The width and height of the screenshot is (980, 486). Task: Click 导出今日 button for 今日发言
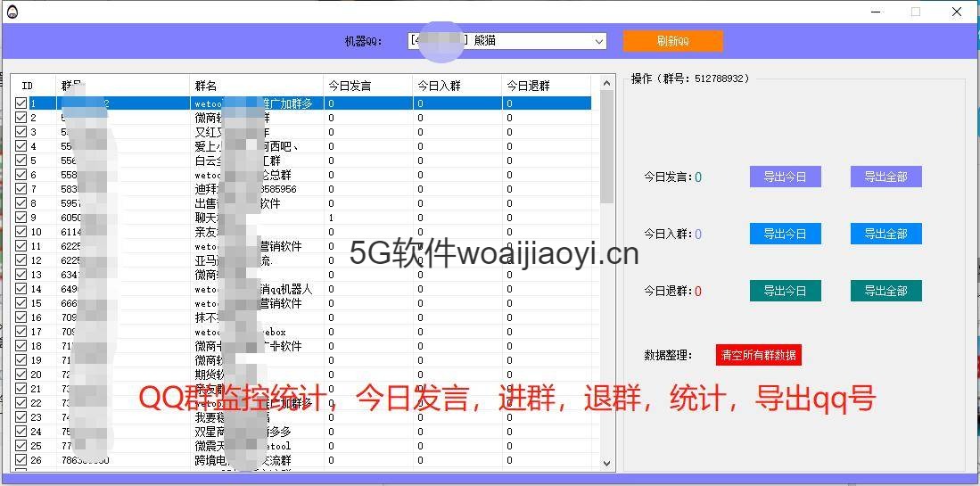click(x=785, y=177)
